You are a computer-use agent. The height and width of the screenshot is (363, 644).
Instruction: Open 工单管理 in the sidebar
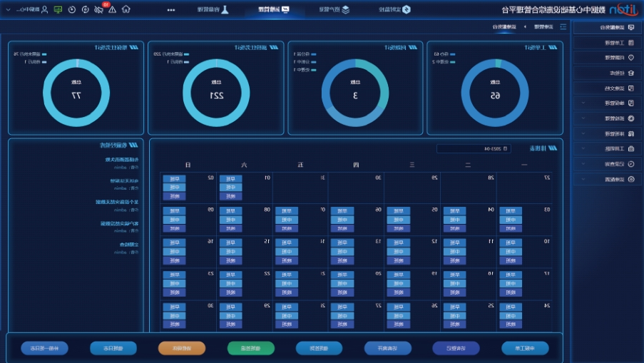point(607,43)
